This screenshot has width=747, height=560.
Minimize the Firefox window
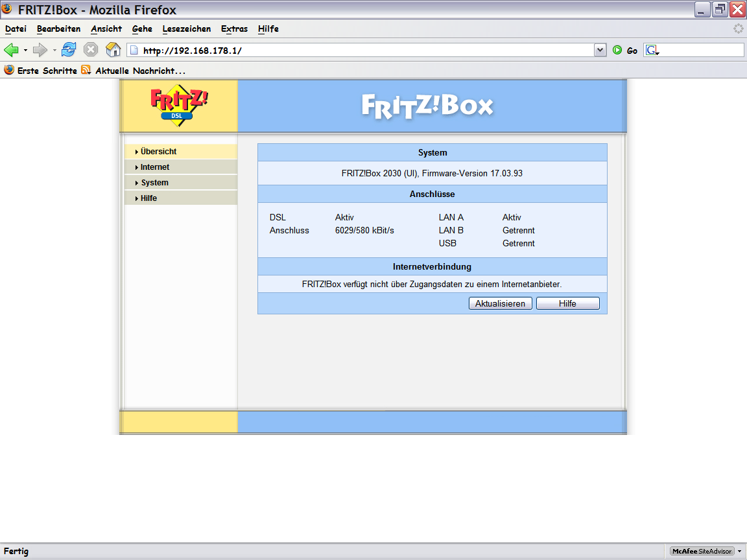[702, 10]
